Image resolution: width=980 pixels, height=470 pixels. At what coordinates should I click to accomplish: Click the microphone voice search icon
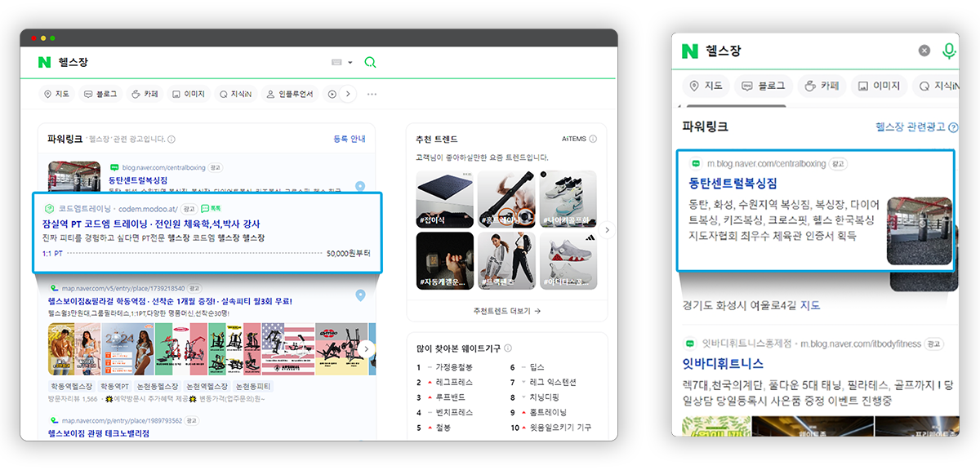tap(949, 51)
